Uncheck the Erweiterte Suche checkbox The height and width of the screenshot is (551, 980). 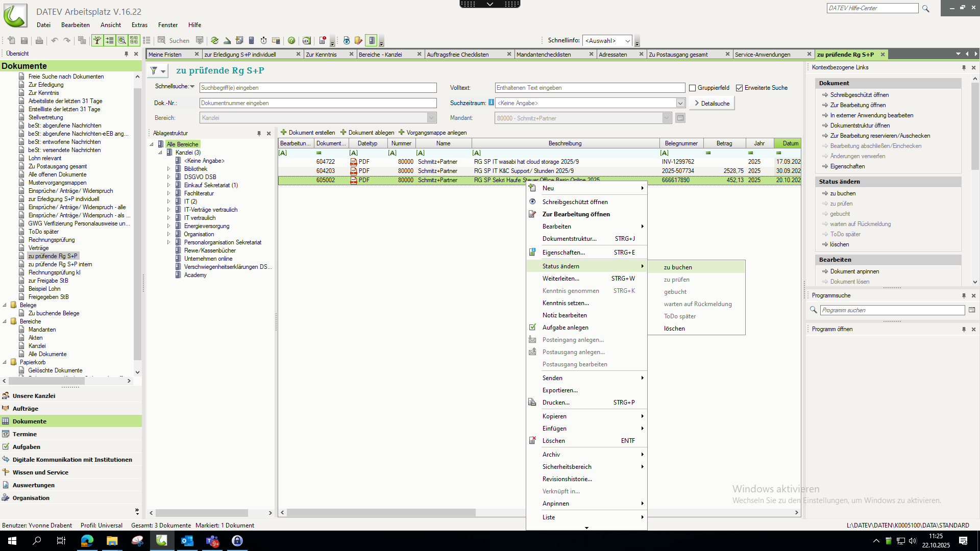click(x=739, y=88)
